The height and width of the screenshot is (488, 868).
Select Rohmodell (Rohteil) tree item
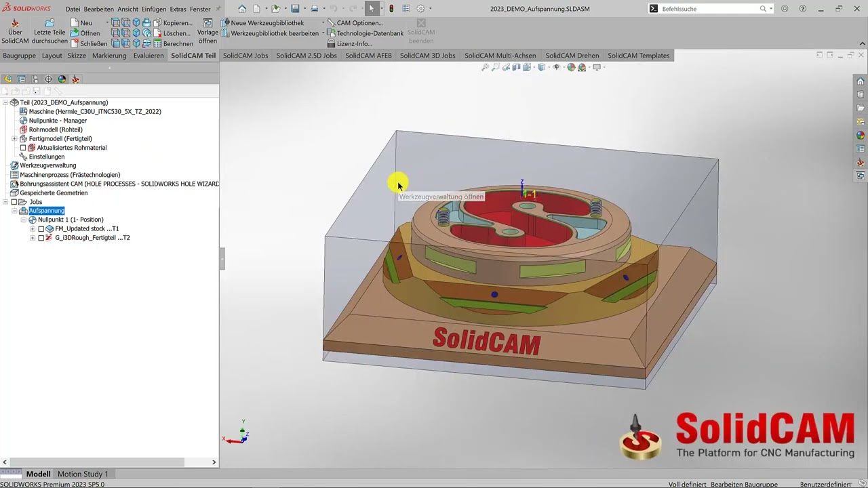[50, 129]
